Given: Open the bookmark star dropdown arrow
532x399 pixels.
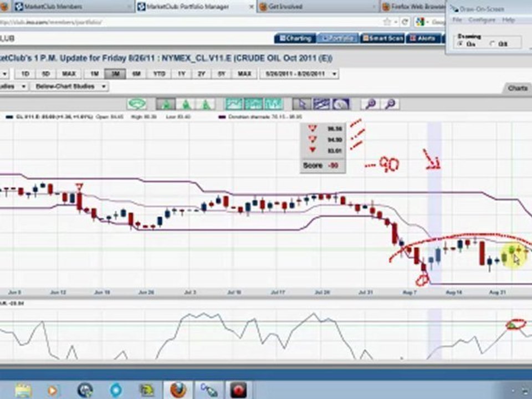Looking at the screenshot, I should click(396, 22).
